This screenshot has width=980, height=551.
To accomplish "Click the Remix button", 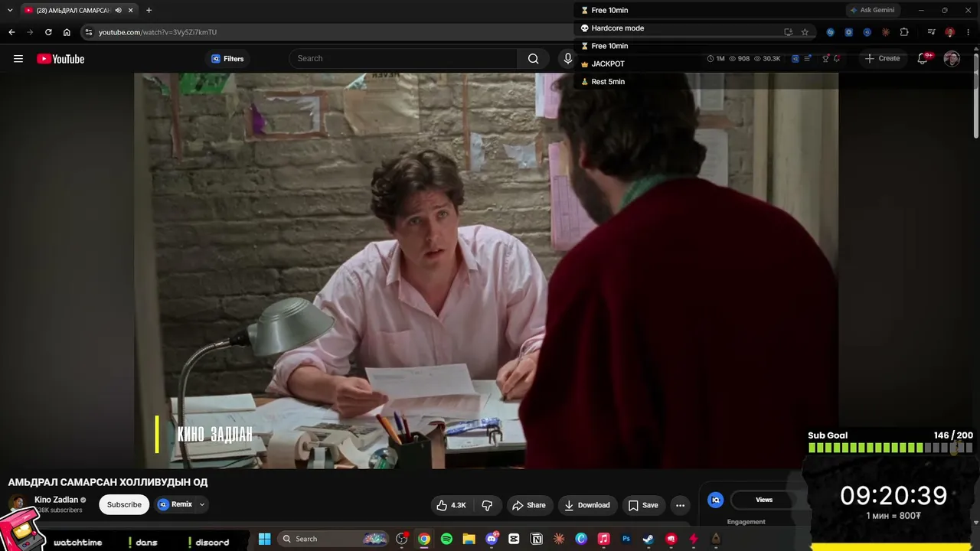I will point(175,505).
